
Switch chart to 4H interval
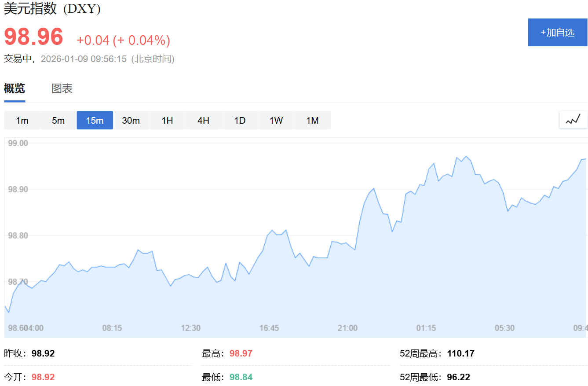tap(204, 120)
